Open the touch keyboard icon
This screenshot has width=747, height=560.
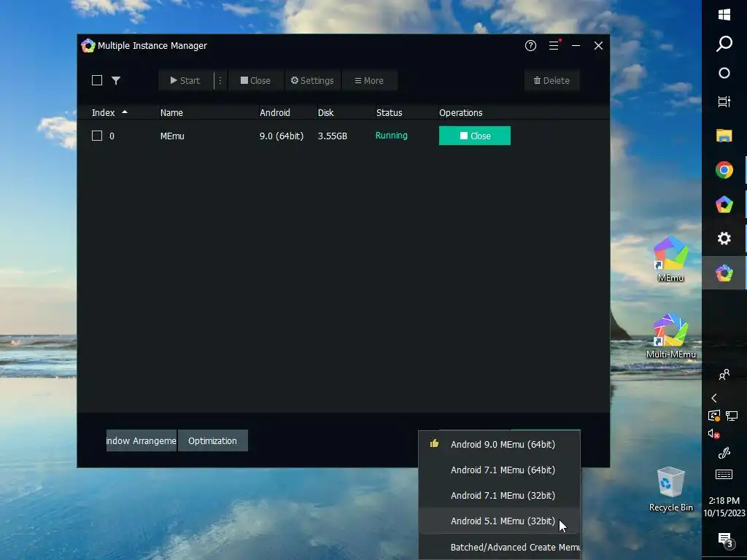tap(724, 474)
